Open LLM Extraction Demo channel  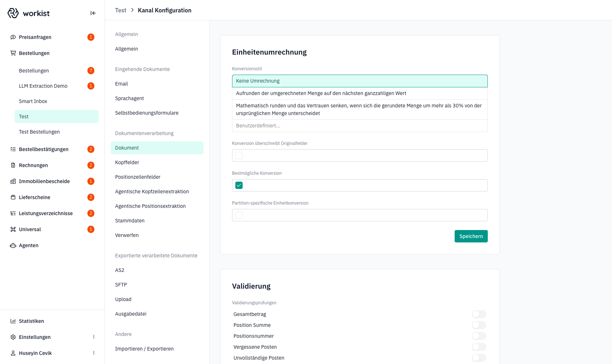(56, 86)
